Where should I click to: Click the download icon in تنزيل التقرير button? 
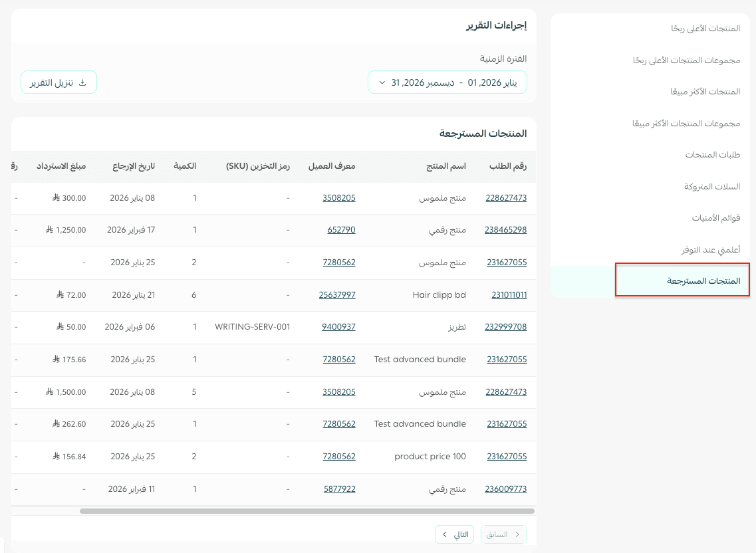[x=82, y=83]
